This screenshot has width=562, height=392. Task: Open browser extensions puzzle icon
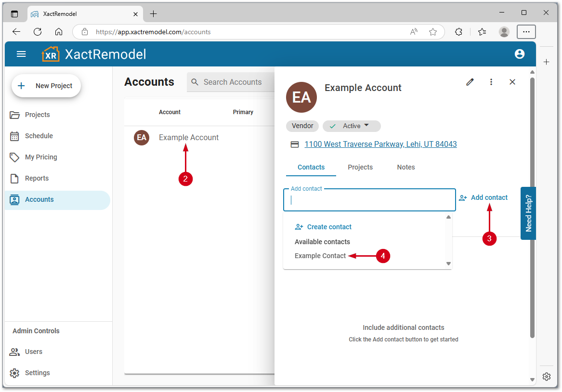tap(458, 32)
